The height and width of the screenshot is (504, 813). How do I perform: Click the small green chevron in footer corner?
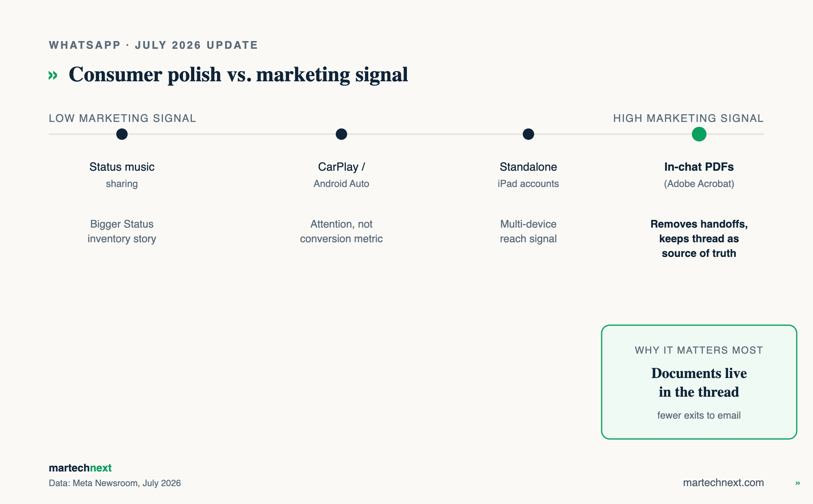pyautogui.click(x=798, y=483)
